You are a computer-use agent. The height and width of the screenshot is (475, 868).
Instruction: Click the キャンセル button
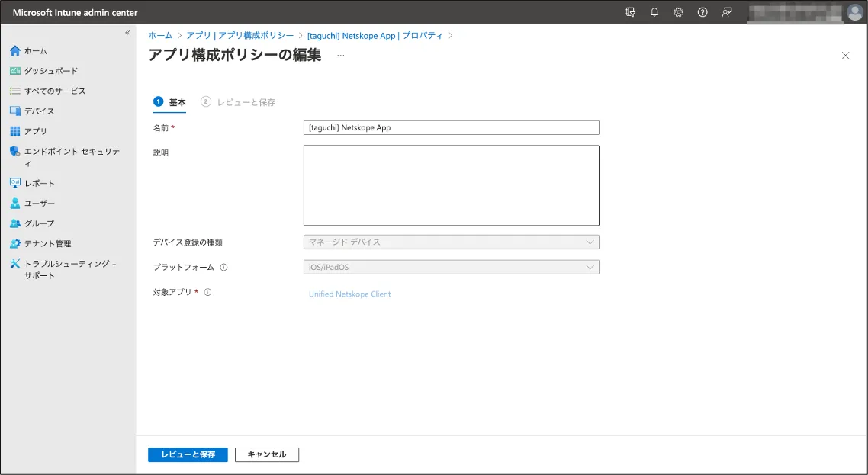267,454
